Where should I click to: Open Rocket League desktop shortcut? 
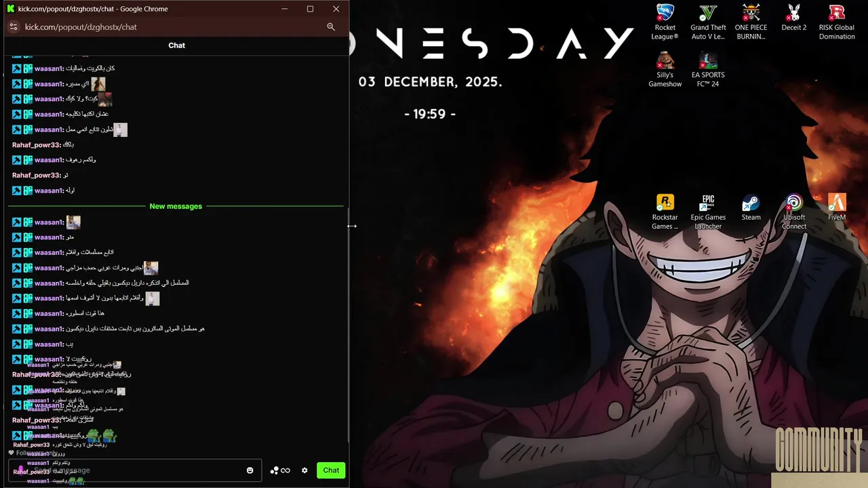click(665, 22)
